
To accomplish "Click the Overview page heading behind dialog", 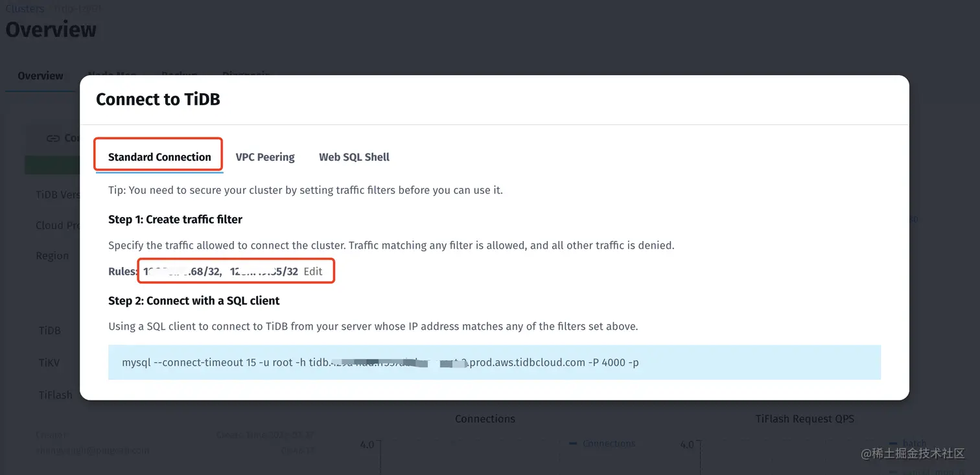I will point(51,30).
